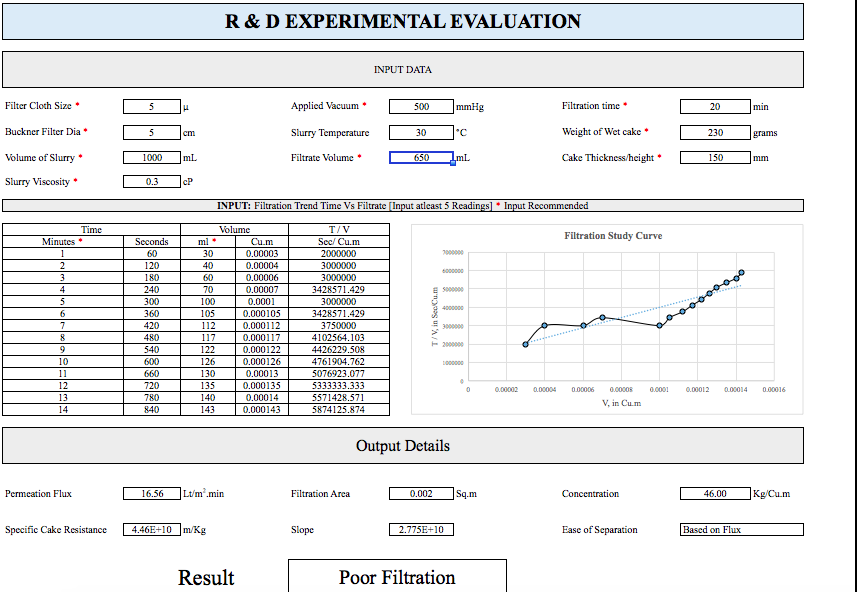857x592 pixels.
Task: Click the Volume of Slurry input
Action: pyautogui.click(x=152, y=156)
